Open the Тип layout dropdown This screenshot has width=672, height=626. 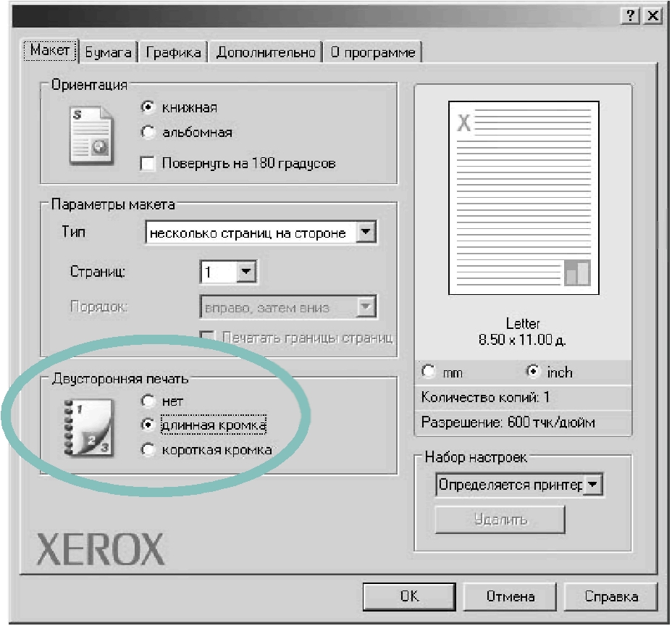[x=368, y=233]
